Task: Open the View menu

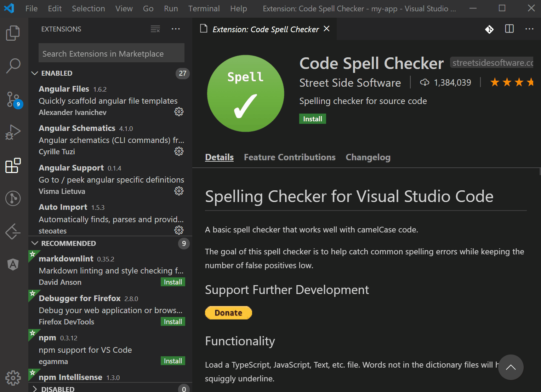Action: click(x=124, y=8)
